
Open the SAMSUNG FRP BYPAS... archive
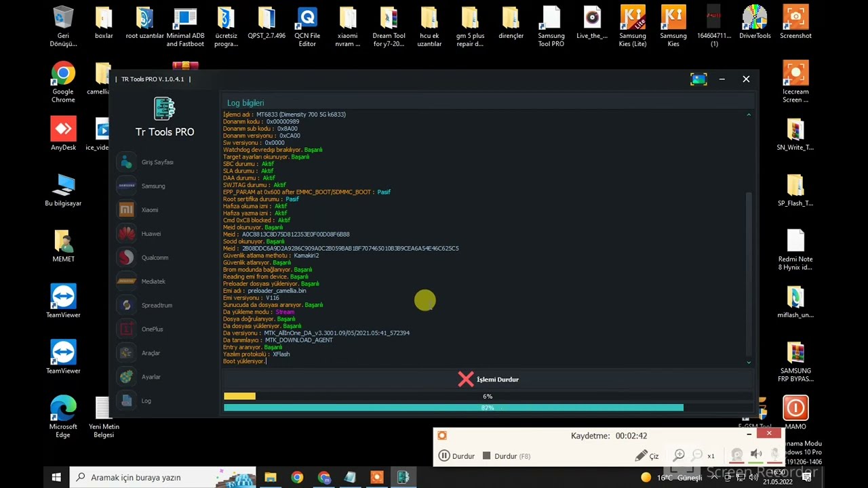795,362
